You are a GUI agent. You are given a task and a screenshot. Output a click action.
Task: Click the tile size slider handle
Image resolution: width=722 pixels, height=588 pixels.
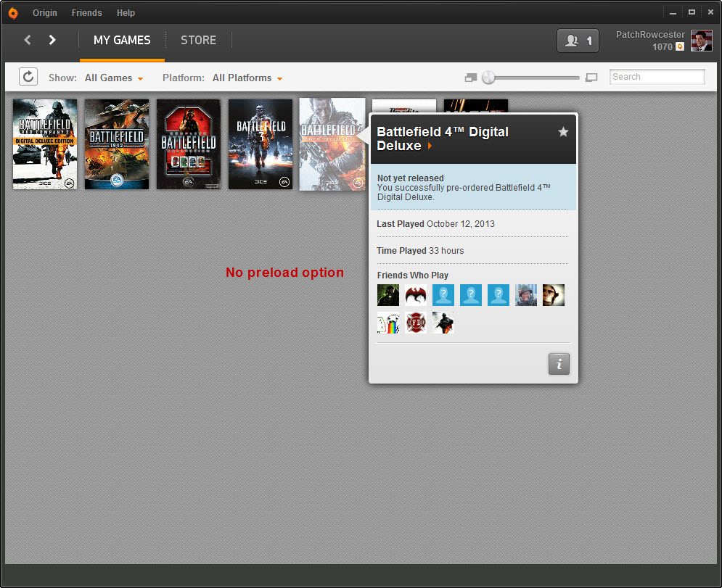pos(488,78)
